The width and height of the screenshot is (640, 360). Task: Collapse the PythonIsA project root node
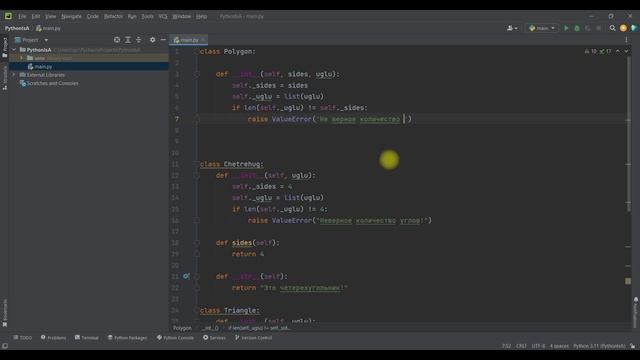coord(14,50)
